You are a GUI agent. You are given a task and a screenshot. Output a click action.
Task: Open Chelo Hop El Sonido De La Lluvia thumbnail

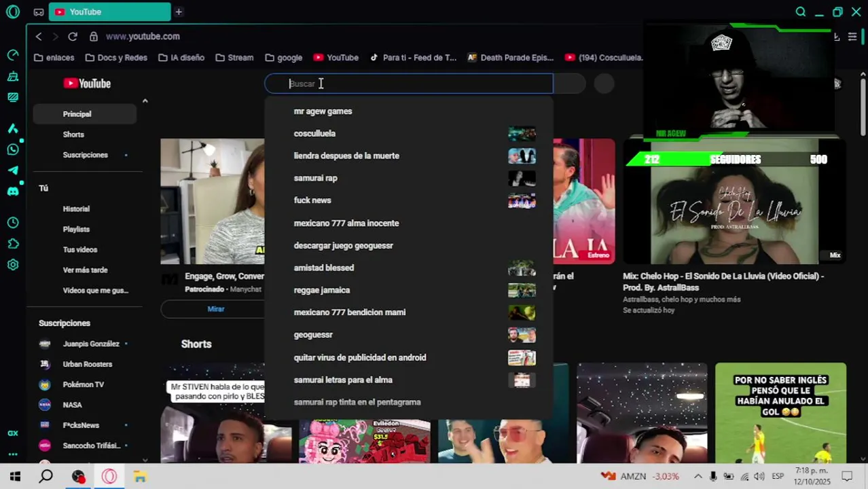tap(735, 202)
